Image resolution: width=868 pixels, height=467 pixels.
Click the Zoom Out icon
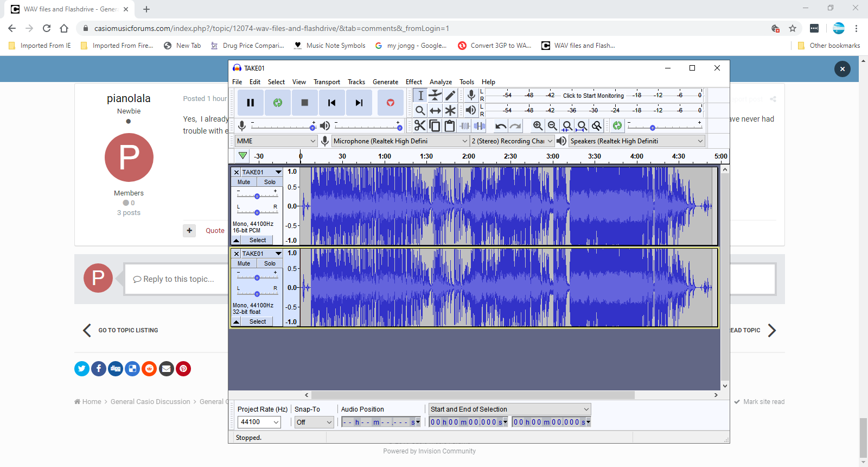pyautogui.click(x=552, y=126)
